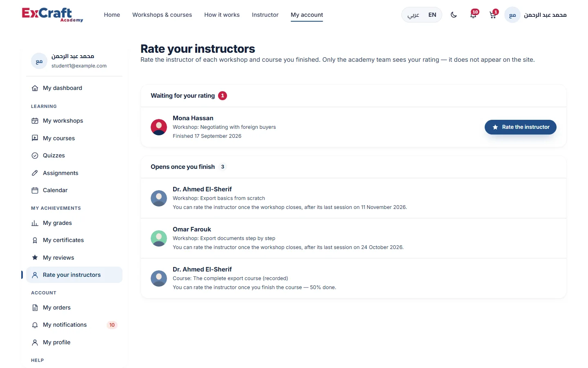
Task: Click Rate the instructor button for Mona Hassan
Action: [520, 127]
